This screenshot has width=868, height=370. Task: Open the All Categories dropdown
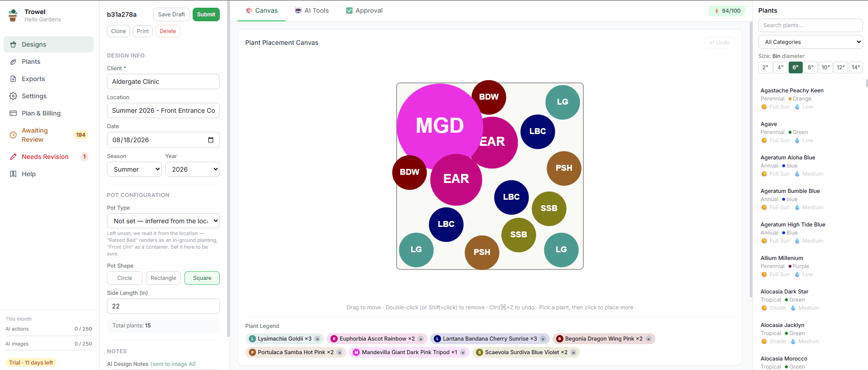pyautogui.click(x=810, y=42)
